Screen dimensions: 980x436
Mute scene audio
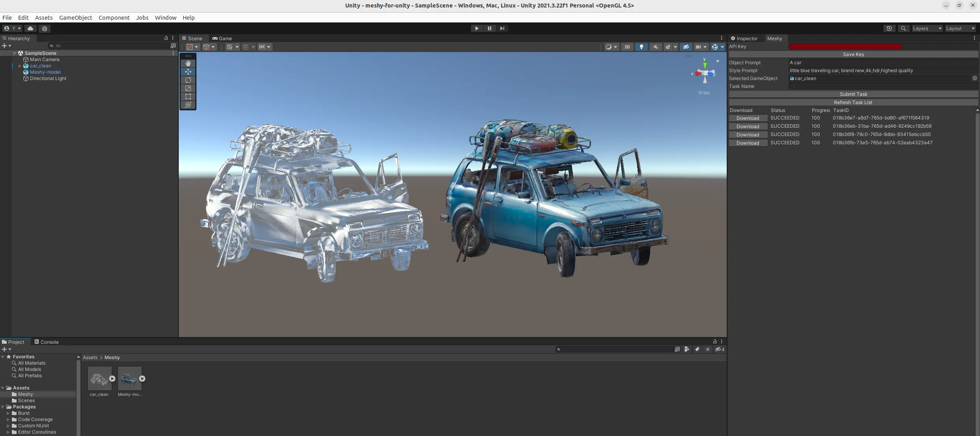click(x=656, y=47)
